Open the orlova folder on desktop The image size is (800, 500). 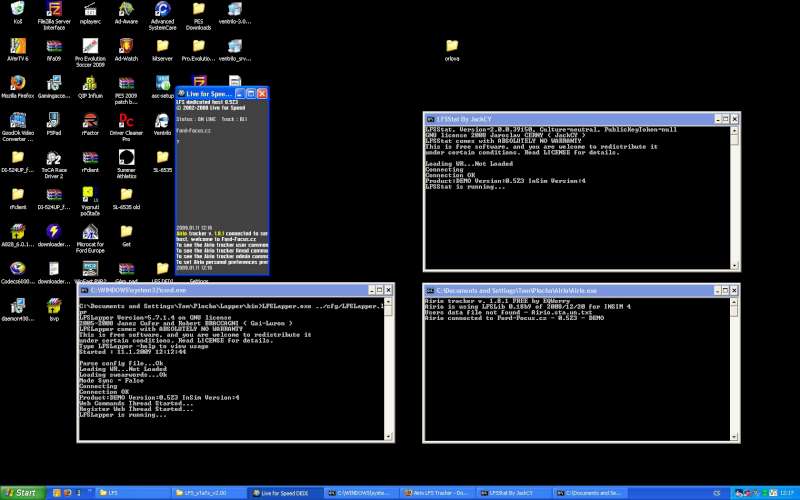(451, 46)
